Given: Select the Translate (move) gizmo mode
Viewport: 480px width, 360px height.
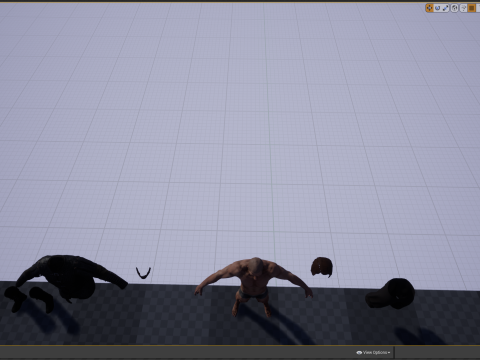Looking at the screenshot, I should click(429, 8).
